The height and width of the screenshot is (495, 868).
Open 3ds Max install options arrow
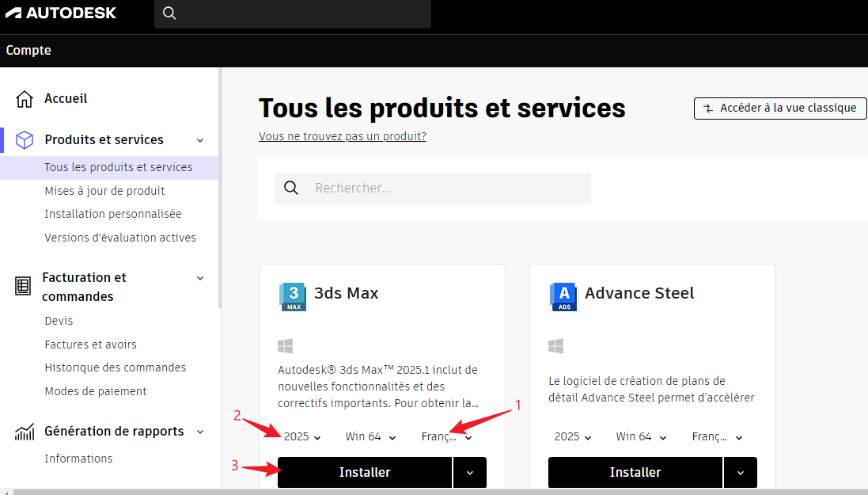(470, 472)
